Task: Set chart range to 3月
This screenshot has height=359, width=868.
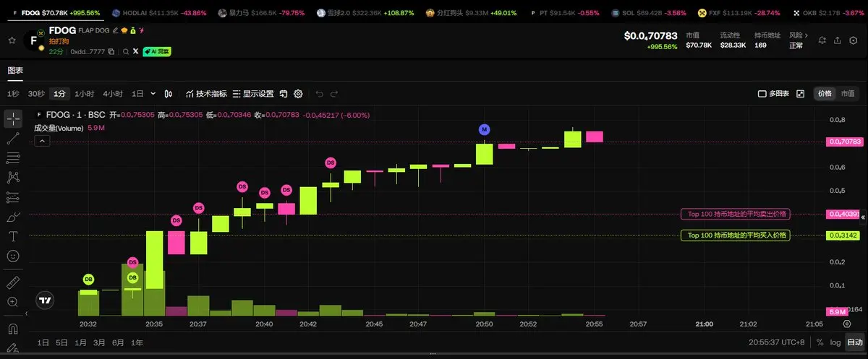Action: (x=99, y=342)
